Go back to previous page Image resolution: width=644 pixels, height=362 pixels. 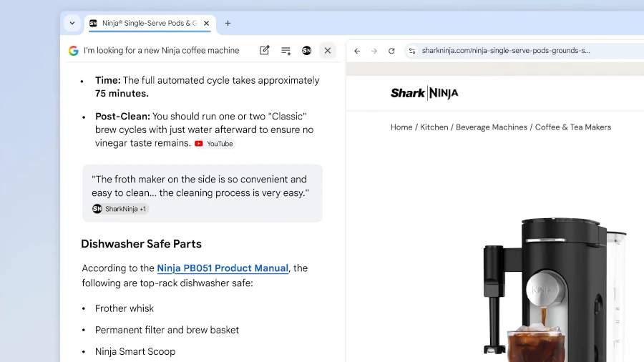click(x=357, y=51)
